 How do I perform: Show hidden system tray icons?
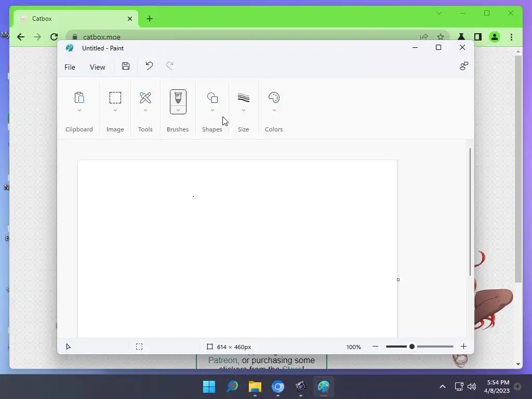click(443, 387)
